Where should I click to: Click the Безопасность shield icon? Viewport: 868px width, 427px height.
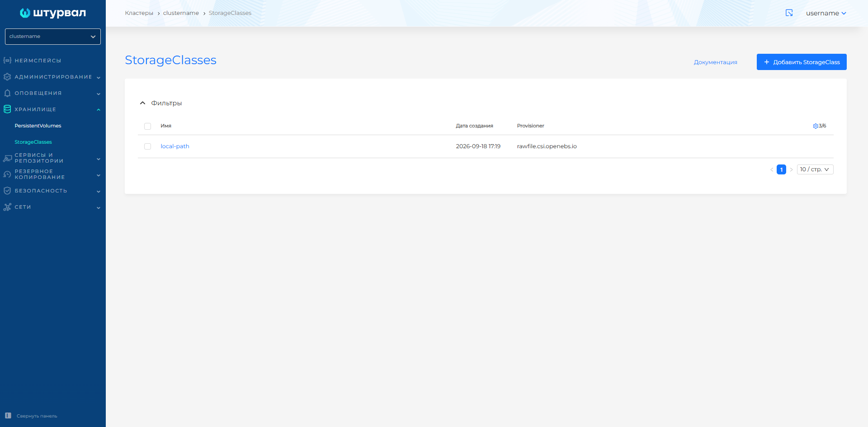coord(7,191)
